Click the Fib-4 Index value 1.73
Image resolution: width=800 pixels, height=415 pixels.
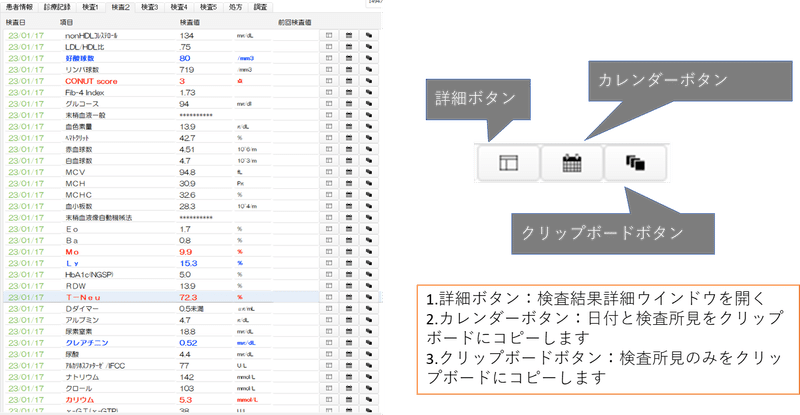(x=187, y=92)
